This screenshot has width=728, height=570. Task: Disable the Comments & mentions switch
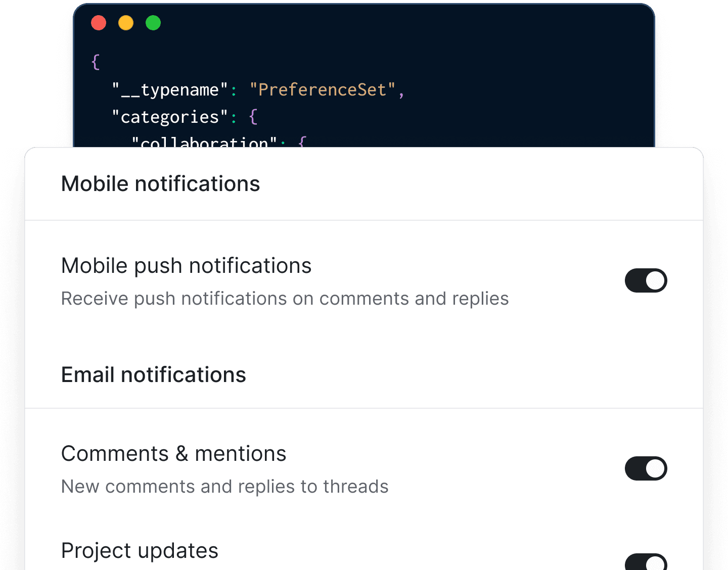[646, 468]
